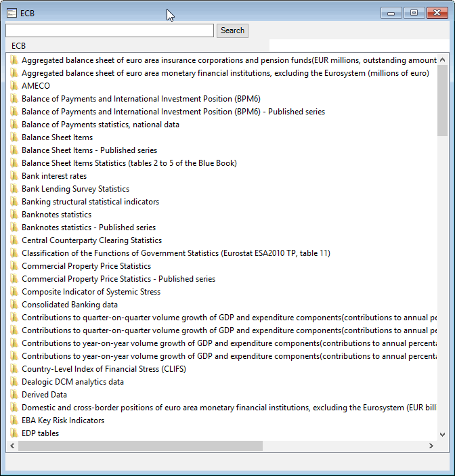Focus the search text field
This screenshot has height=476, width=455.
(x=110, y=30)
